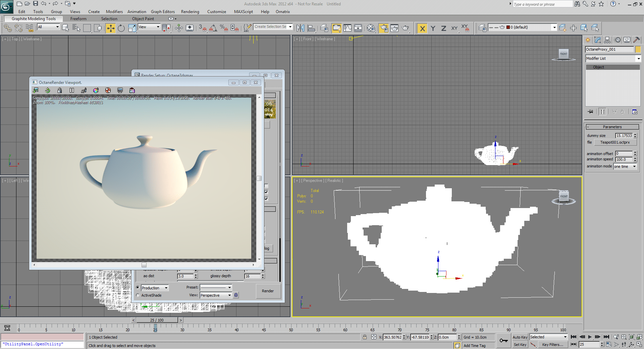Select the ActiveShade radio button
The width and height of the screenshot is (644, 349).
click(x=138, y=295)
